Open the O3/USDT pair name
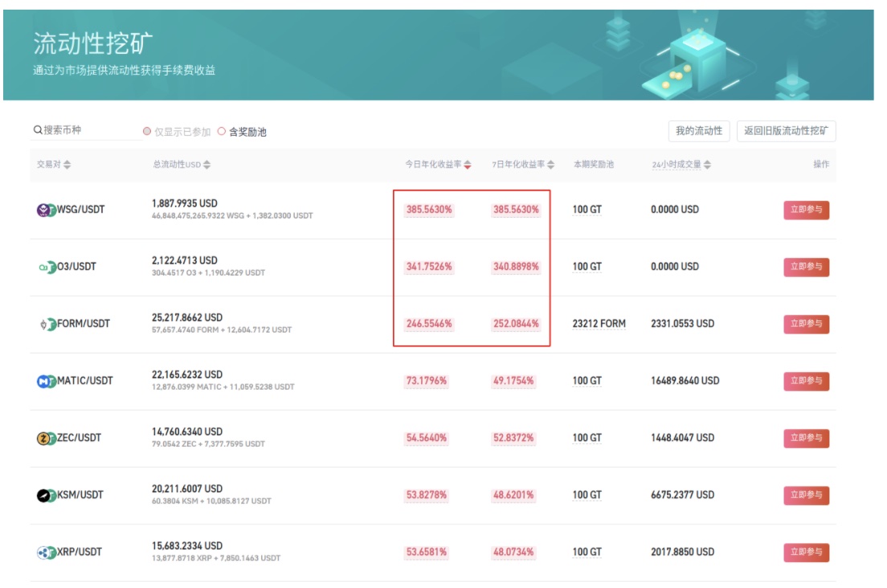The image size is (887, 588). (x=76, y=267)
